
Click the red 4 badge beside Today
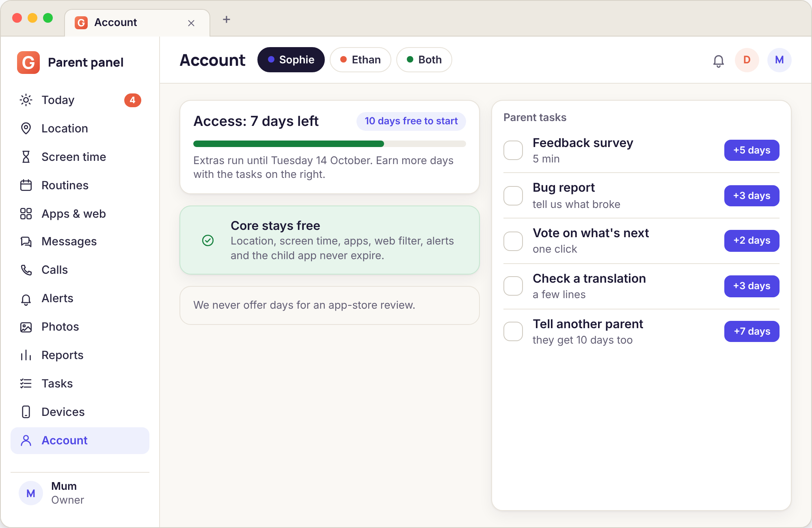pyautogui.click(x=133, y=100)
